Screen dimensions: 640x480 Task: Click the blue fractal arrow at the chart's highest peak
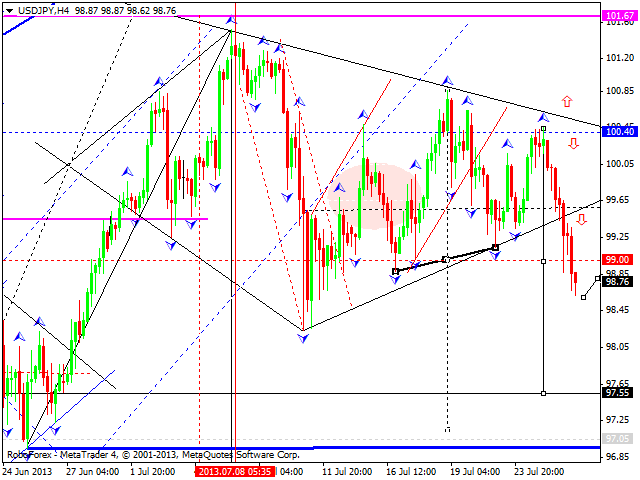pyautogui.click(x=232, y=20)
